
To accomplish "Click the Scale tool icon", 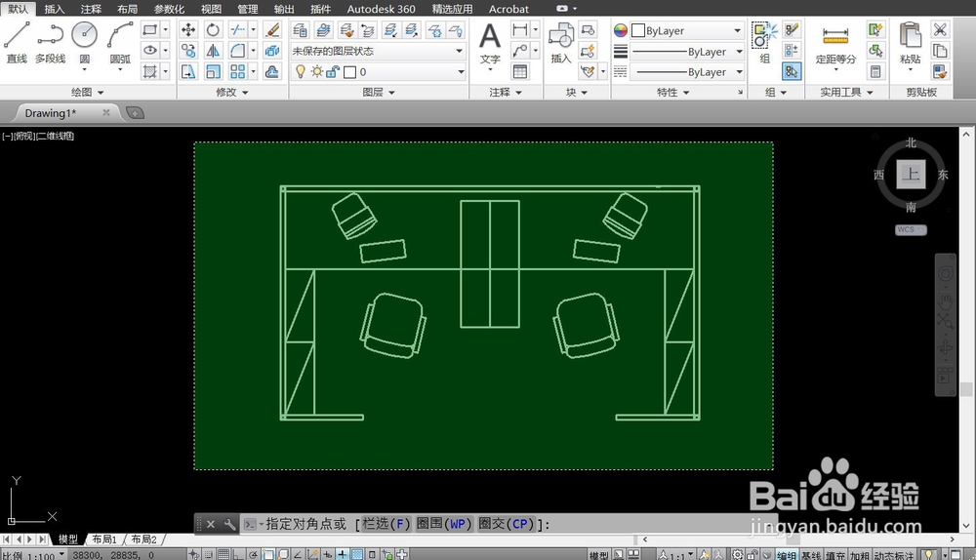I will pos(213,71).
